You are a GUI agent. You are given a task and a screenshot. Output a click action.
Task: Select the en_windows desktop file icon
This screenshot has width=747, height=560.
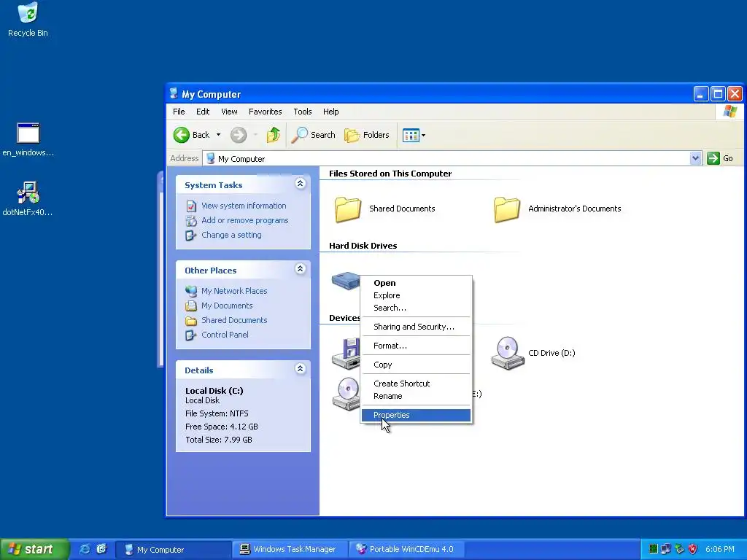(x=28, y=133)
